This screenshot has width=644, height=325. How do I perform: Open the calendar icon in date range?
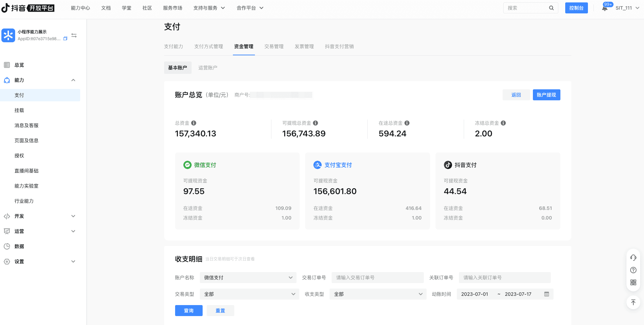click(546, 294)
